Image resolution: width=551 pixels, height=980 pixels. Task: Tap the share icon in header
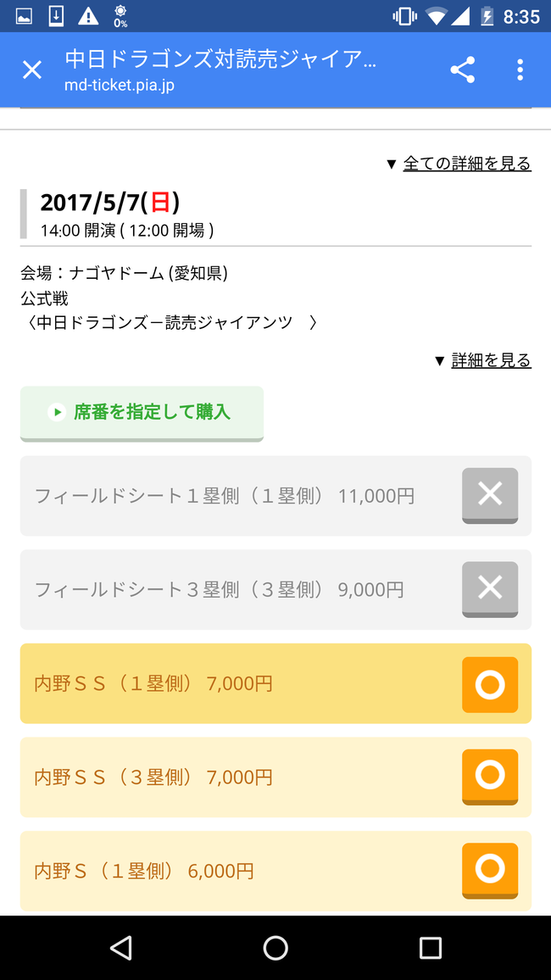point(462,70)
